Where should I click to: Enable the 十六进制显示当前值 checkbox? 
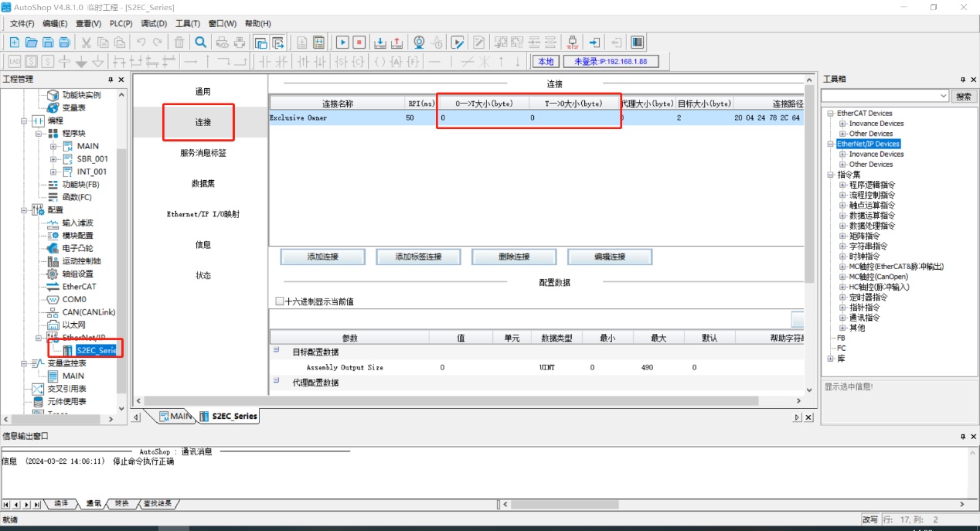coord(280,301)
